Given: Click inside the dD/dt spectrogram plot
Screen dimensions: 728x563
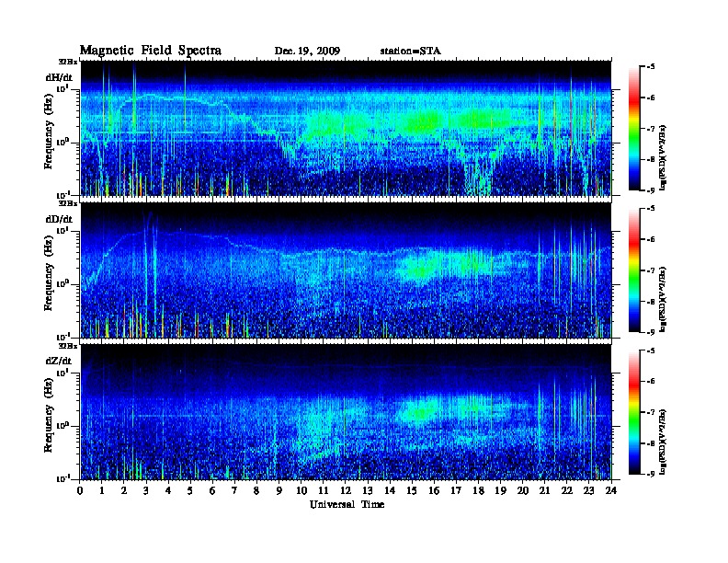Looking at the screenshot, I should 346,270.
